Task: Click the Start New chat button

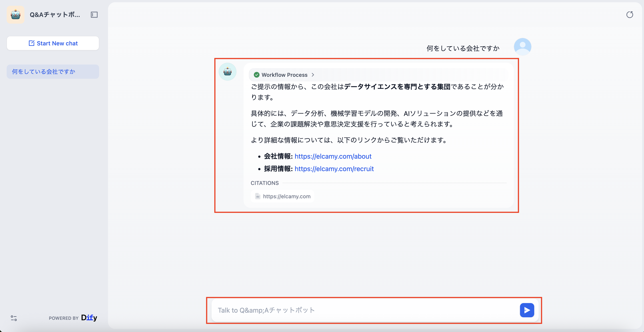Action: click(x=53, y=43)
